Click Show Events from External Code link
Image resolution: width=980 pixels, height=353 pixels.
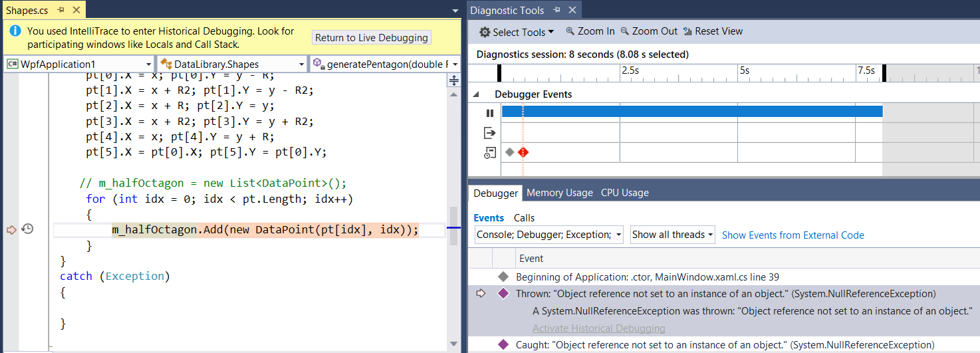tap(793, 235)
